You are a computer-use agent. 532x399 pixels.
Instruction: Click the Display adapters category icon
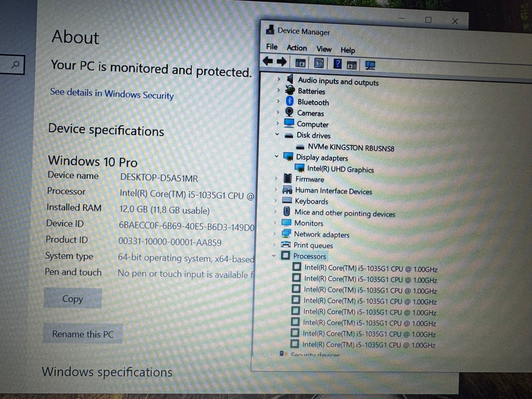(288, 156)
